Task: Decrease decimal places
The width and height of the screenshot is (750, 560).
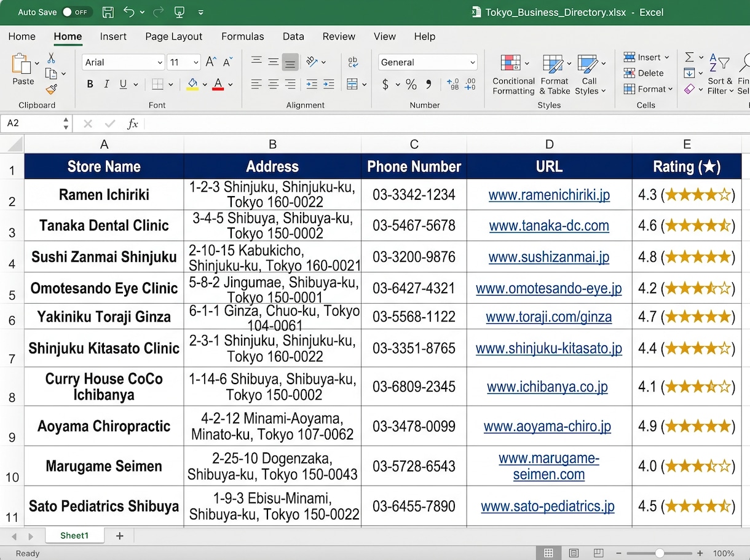Action: tap(470, 84)
